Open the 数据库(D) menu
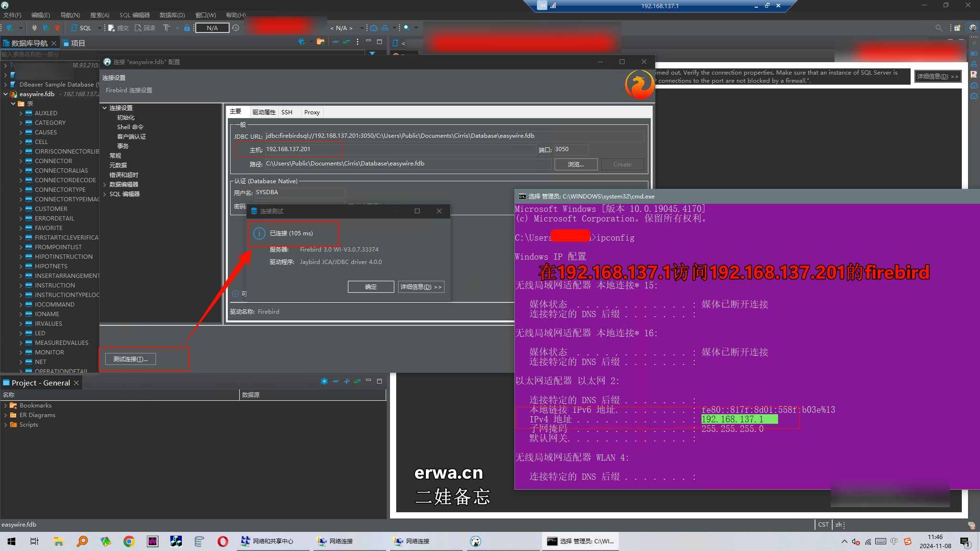 tap(172, 15)
